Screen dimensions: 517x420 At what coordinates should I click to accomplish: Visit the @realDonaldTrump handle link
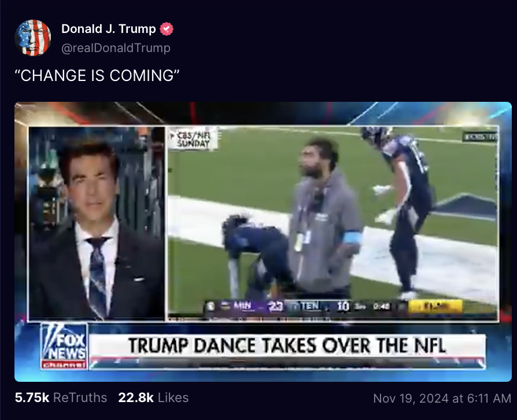[x=116, y=48]
